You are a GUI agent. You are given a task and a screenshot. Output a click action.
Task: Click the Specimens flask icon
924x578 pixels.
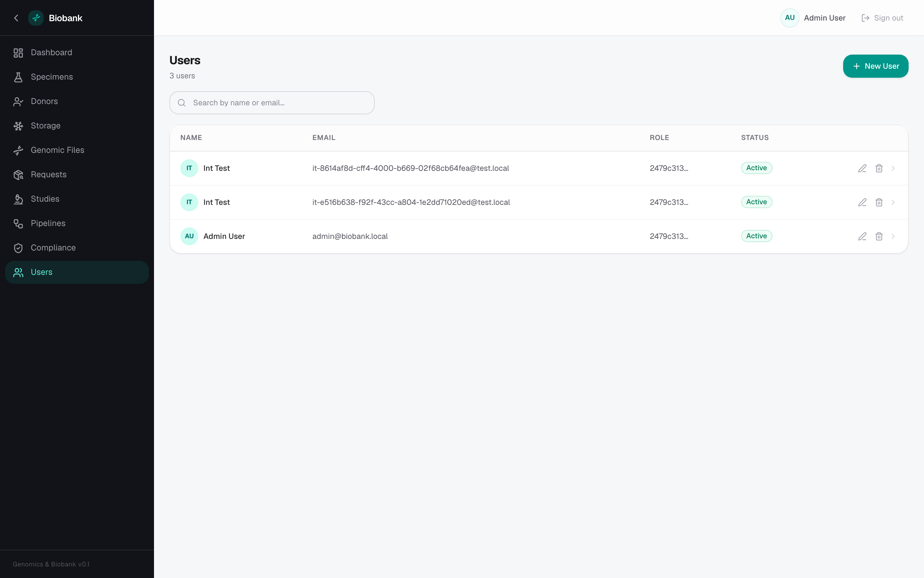[18, 77]
